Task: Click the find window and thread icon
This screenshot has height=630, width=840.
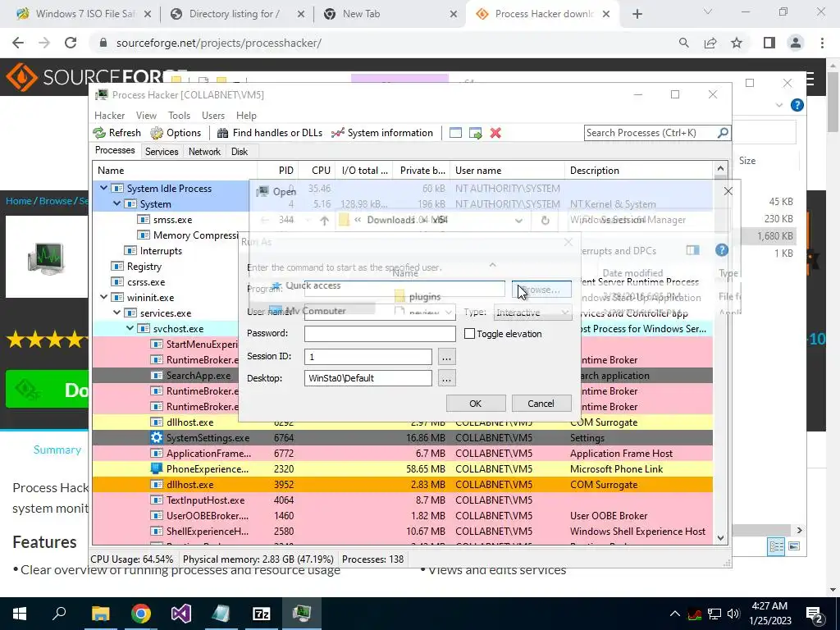Action: tap(475, 133)
